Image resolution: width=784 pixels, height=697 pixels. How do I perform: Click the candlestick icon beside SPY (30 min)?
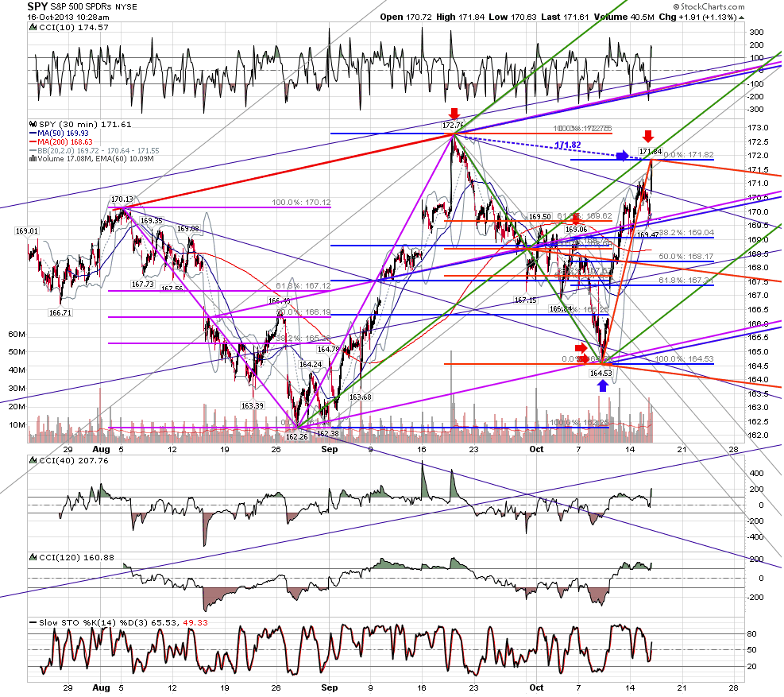(33, 124)
